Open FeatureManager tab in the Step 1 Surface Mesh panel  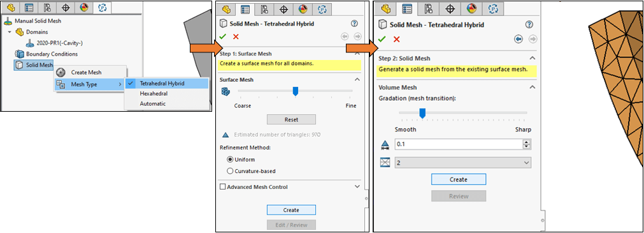click(x=226, y=10)
